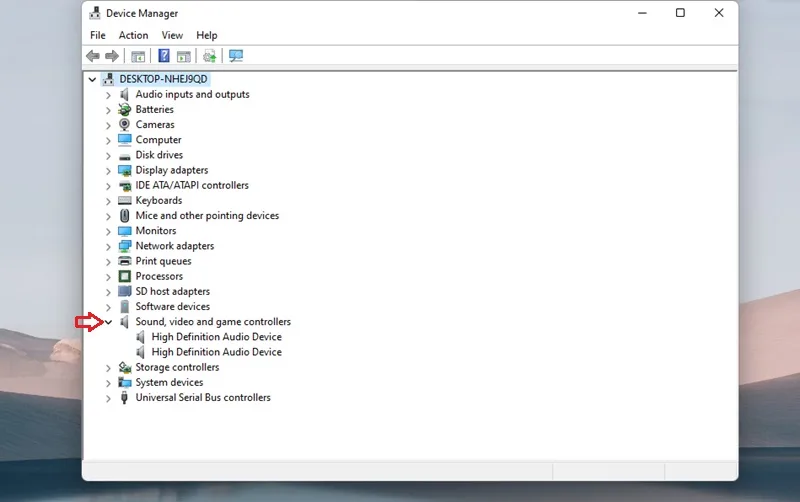Open the File menu
The image size is (800, 502).
[97, 35]
